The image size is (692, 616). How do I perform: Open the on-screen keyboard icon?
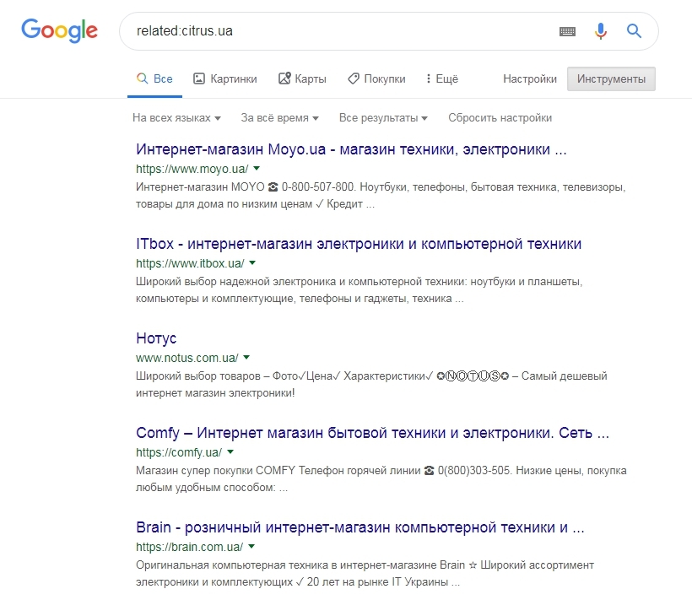click(x=567, y=31)
